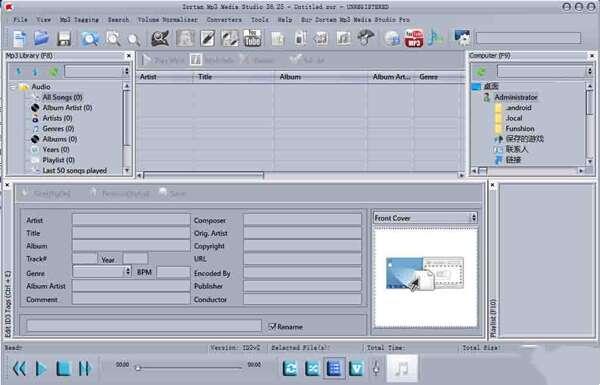Click the floppy disk save icon
The width and height of the screenshot is (600, 385).
pos(64,39)
